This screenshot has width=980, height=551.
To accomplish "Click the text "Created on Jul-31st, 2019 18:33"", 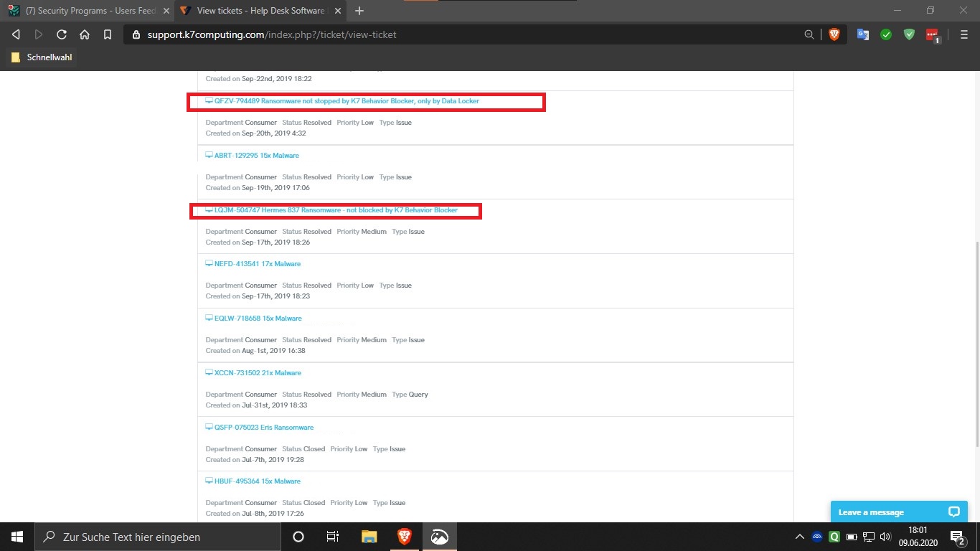I will point(256,405).
